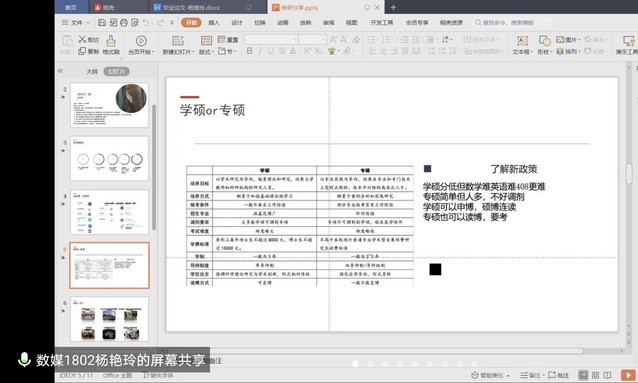The width and height of the screenshot is (638, 383).
Task: Open the File (文件) menu dropdown
Action: click(x=76, y=22)
